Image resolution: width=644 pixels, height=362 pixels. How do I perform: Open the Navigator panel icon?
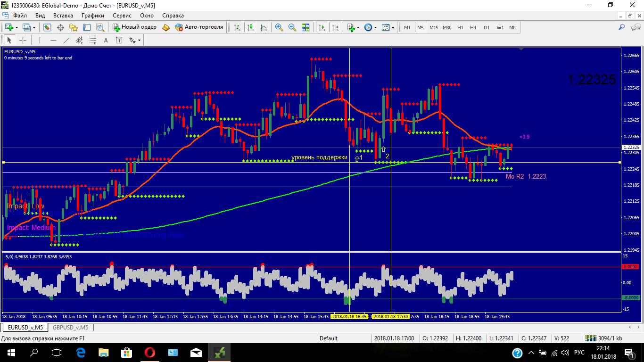coord(74,27)
